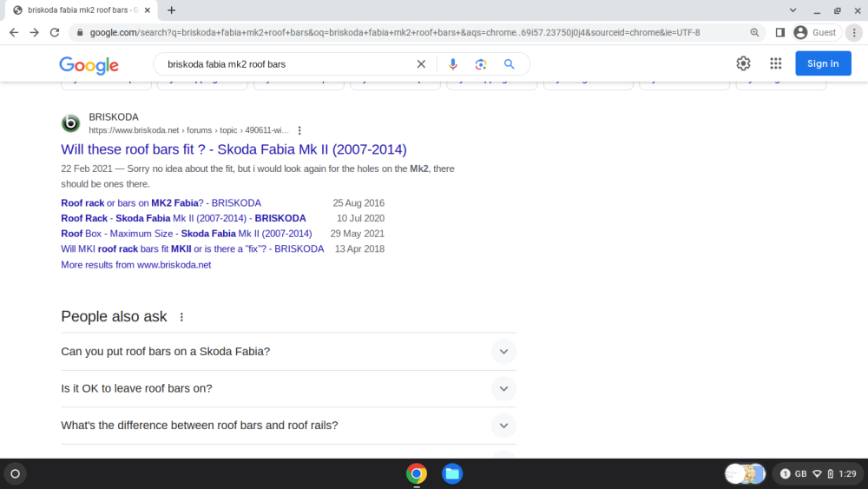Open the People also ask three-dot menu
Image resolution: width=868 pixels, height=489 pixels.
pyautogui.click(x=181, y=317)
